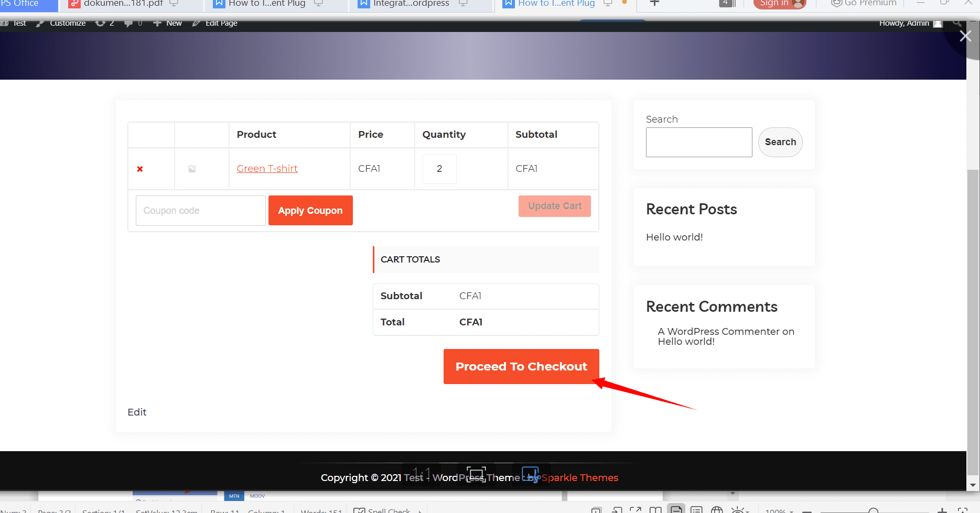Close the image preview with X icon
The image size is (980, 513).
[965, 36]
